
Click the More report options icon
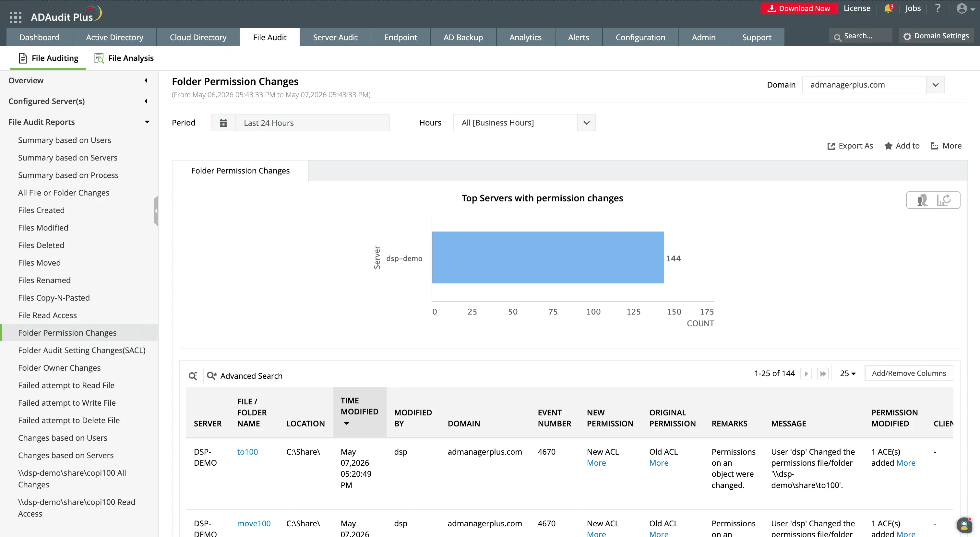[934, 146]
